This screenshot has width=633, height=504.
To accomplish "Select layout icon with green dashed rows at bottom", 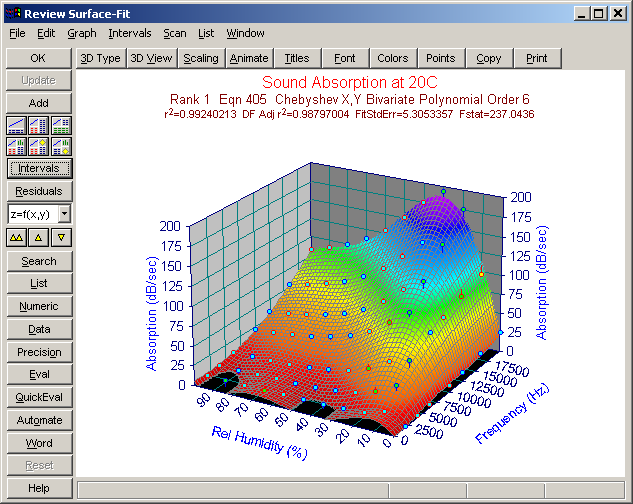I will 61,126.
